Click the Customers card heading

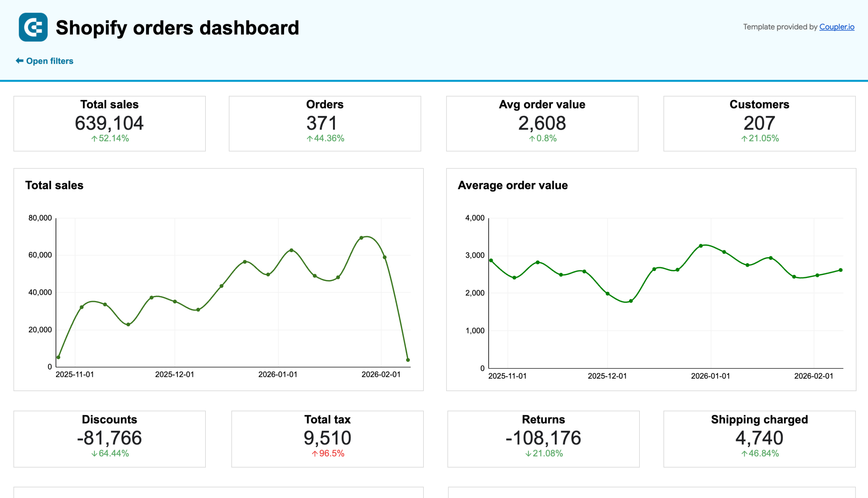coord(759,104)
